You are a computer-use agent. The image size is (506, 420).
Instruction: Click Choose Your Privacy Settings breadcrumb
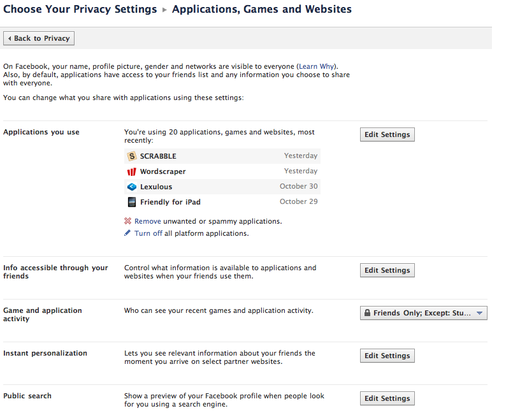point(80,10)
